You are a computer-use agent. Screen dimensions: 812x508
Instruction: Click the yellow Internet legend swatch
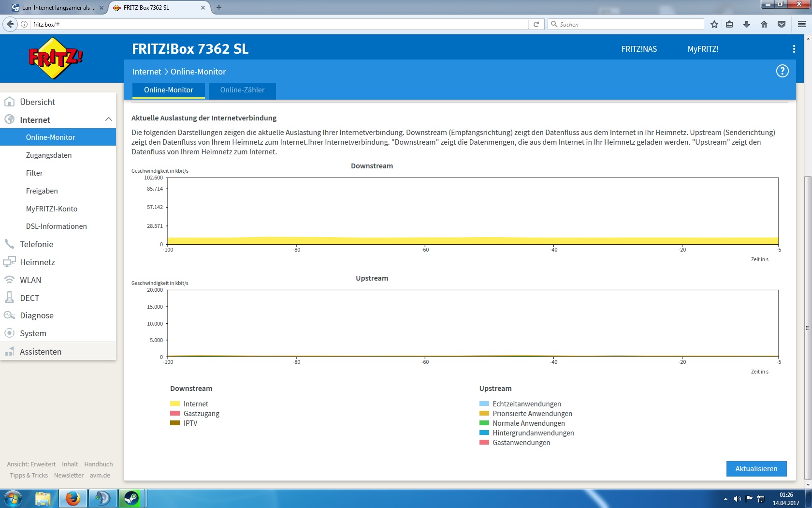(x=175, y=403)
